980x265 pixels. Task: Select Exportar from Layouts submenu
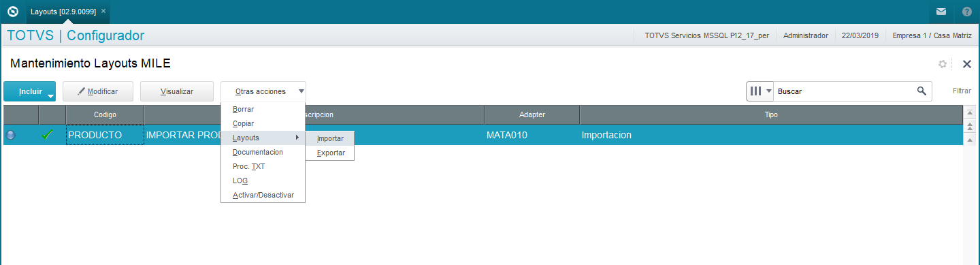(330, 153)
